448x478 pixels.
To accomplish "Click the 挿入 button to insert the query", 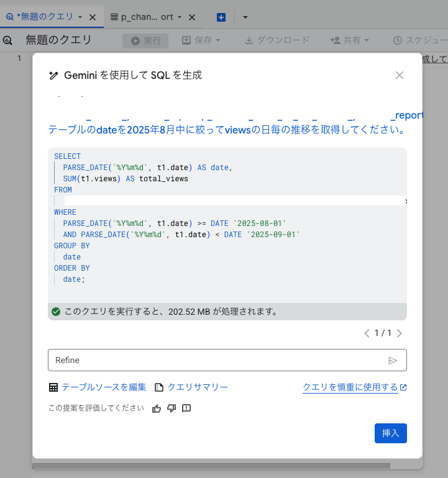I will point(391,433).
